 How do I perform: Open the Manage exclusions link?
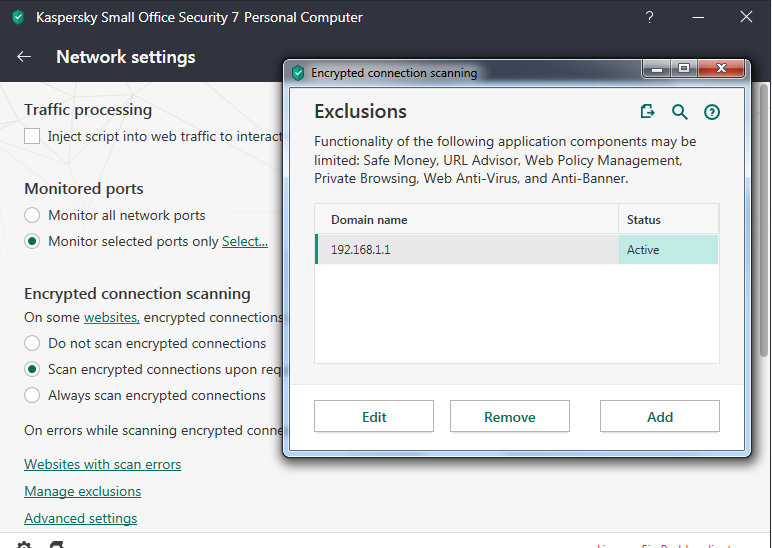click(83, 491)
